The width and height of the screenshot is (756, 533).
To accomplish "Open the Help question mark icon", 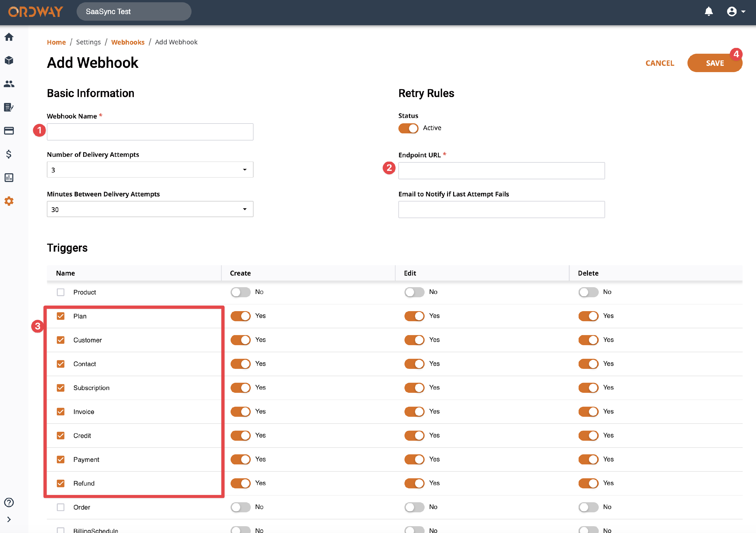I will 9,502.
